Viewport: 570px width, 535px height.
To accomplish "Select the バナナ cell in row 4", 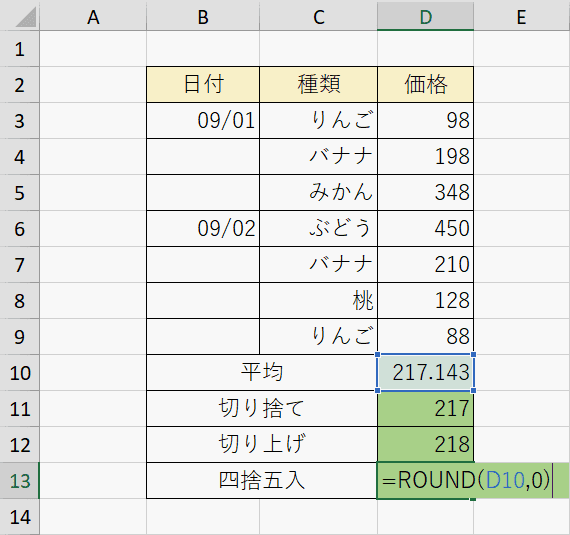I will pos(318,157).
